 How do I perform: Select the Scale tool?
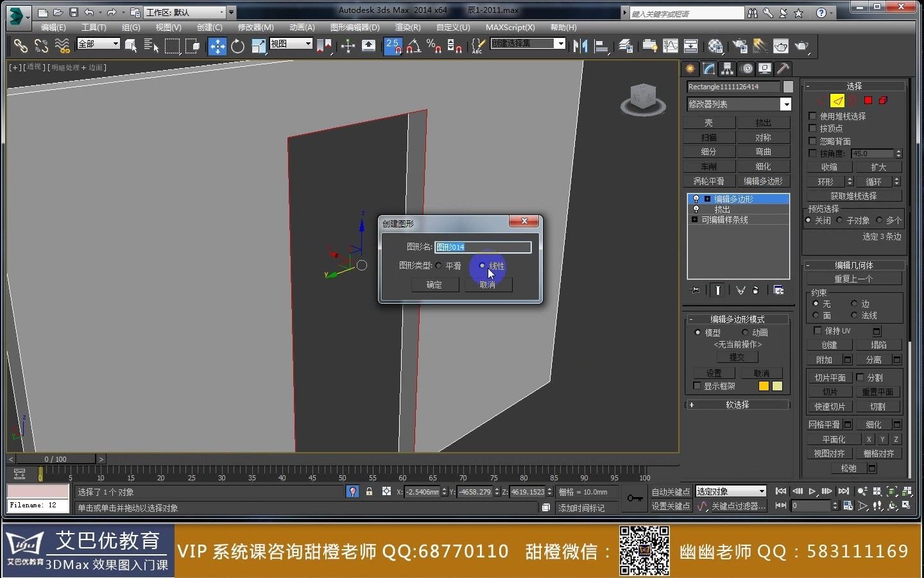coord(257,46)
